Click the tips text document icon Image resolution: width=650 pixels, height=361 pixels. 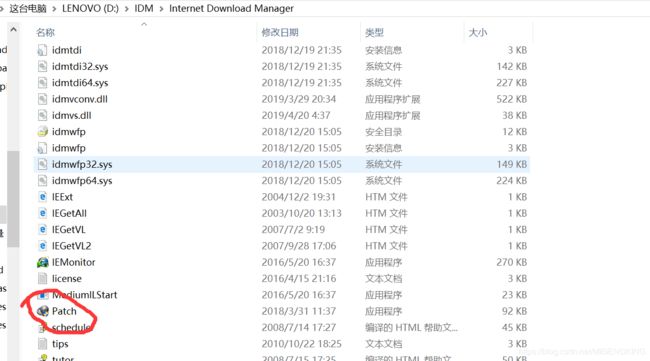tap(42, 344)
